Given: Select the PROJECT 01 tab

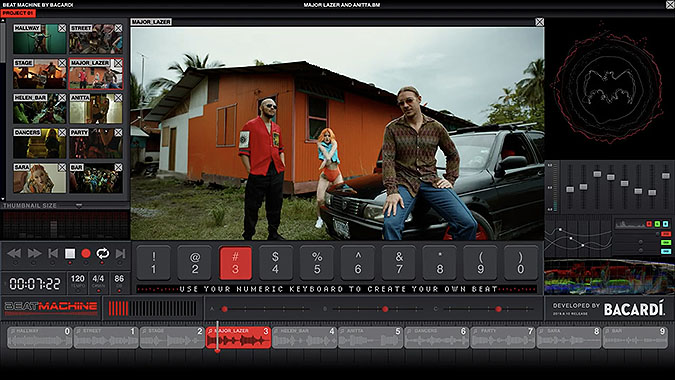Looking at the screenshot, I should click(18, 13).
